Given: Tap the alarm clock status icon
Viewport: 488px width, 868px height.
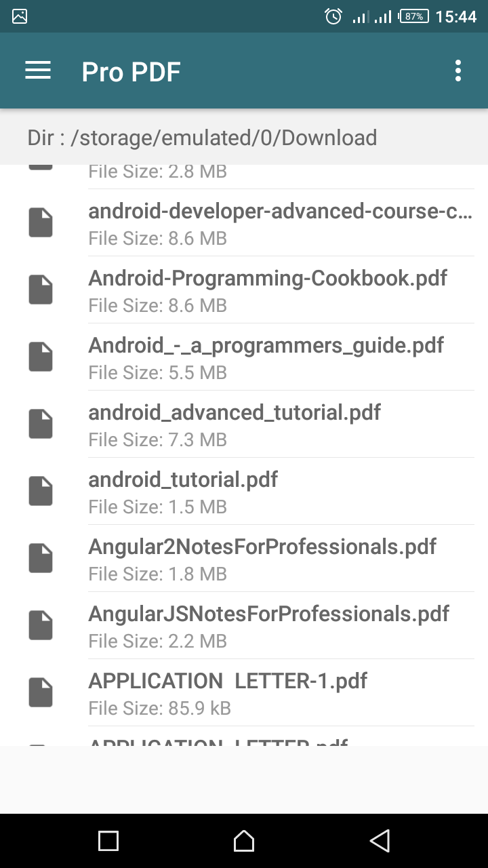Looking at the screenshot, I should (333, 16).
